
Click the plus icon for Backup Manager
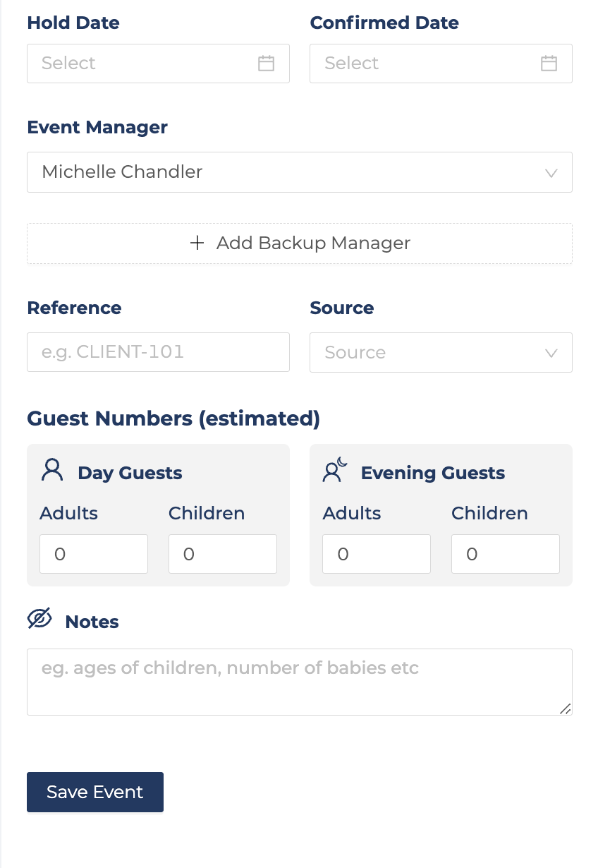pos(197,243)
